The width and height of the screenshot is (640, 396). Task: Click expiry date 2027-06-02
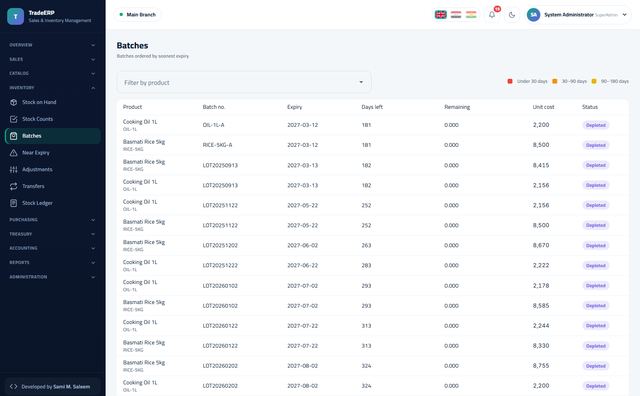click(x=302, y=245)
